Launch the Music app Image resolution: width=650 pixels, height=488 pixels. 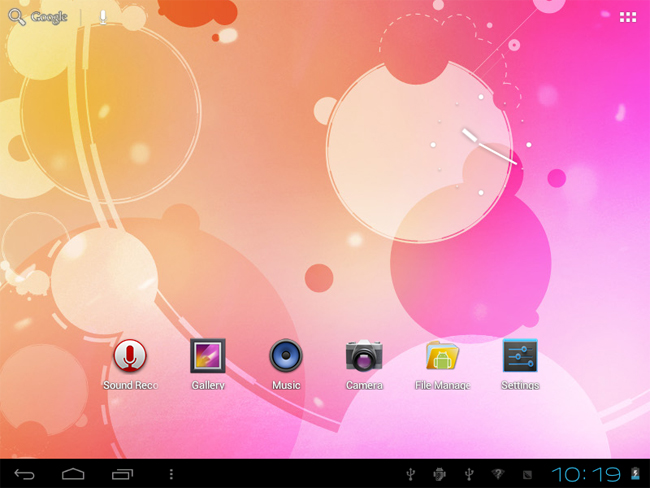pos(286,356)
